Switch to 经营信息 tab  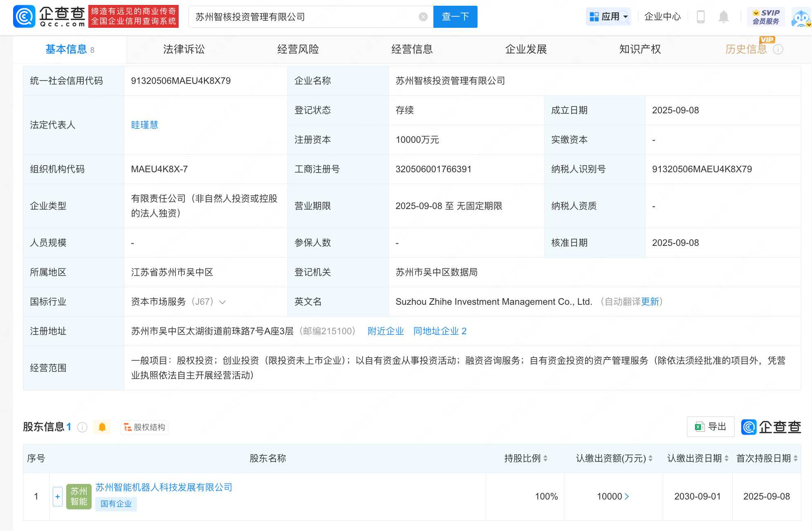pyautogui.click(x=412, y=49)
